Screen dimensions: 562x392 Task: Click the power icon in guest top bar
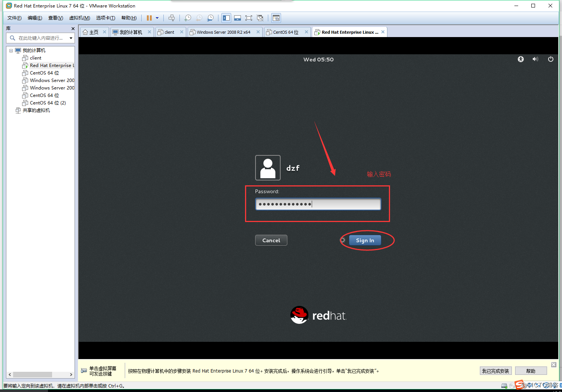550,59
